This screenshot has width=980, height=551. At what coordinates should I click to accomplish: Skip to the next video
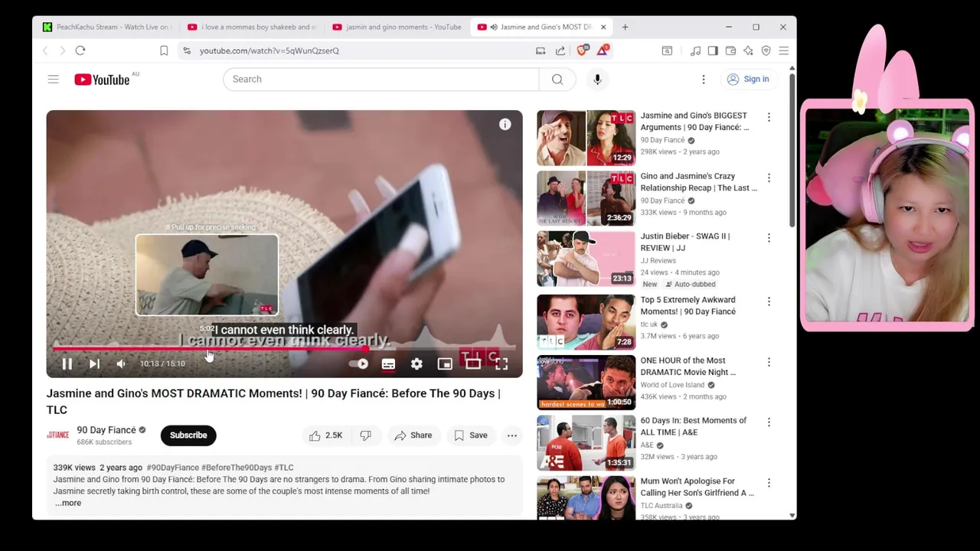(x=94, y=364)
